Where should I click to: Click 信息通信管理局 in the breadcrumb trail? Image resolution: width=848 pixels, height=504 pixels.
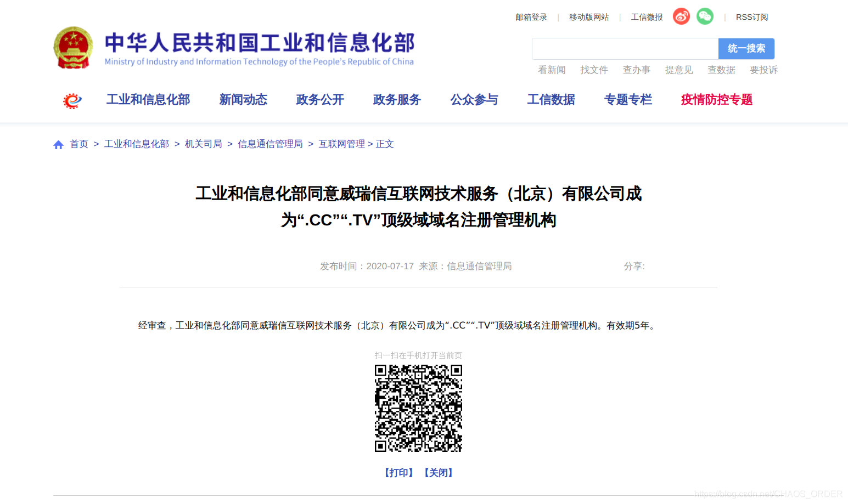(270, 144)
